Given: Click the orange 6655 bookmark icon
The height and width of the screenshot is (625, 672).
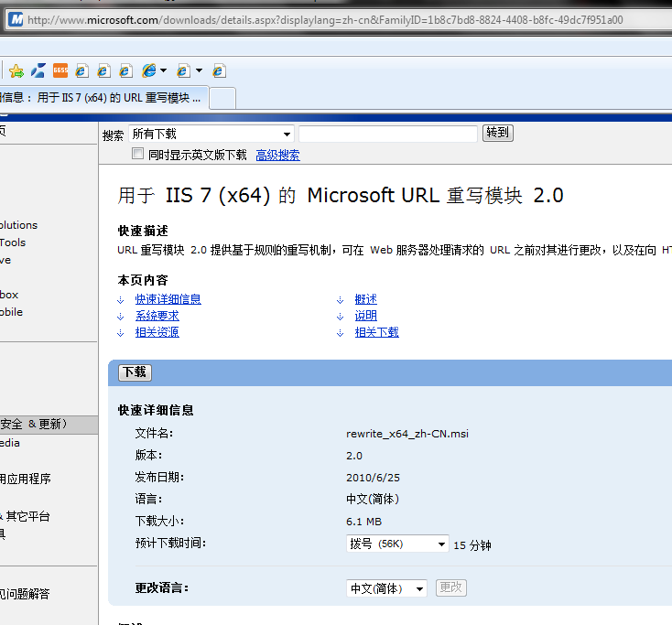Looking at the screenshot, I should pos(60,70).
